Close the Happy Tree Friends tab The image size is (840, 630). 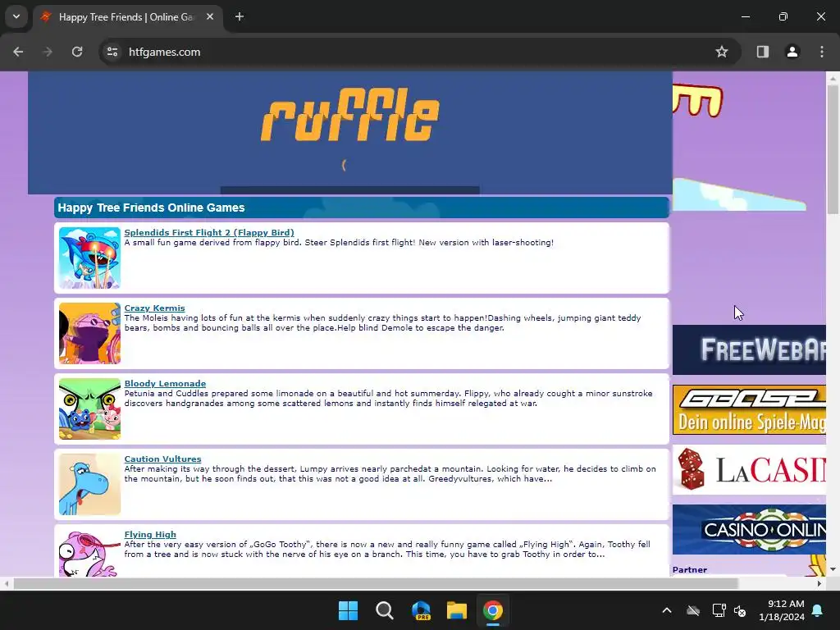(210, 16)
